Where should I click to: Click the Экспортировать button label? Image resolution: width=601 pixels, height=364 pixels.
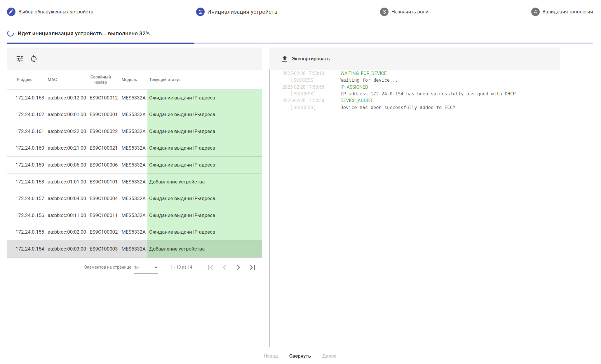pos(311,59)
